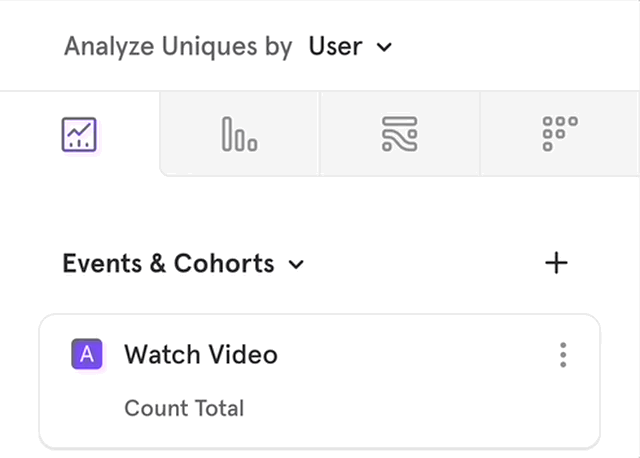
Task: Open the Count Total measurement selector
Action: 184,408
